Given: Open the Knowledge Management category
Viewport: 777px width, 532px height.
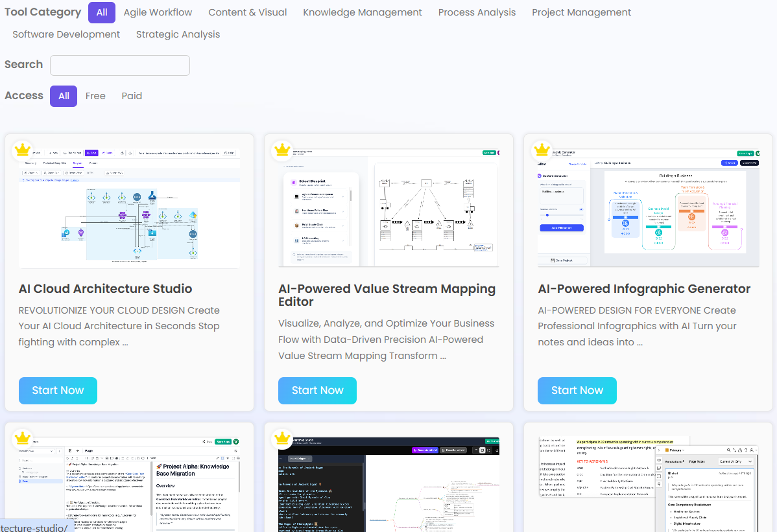Looking at the screenshot, I should pyautogui.click(x=362, y=12).
